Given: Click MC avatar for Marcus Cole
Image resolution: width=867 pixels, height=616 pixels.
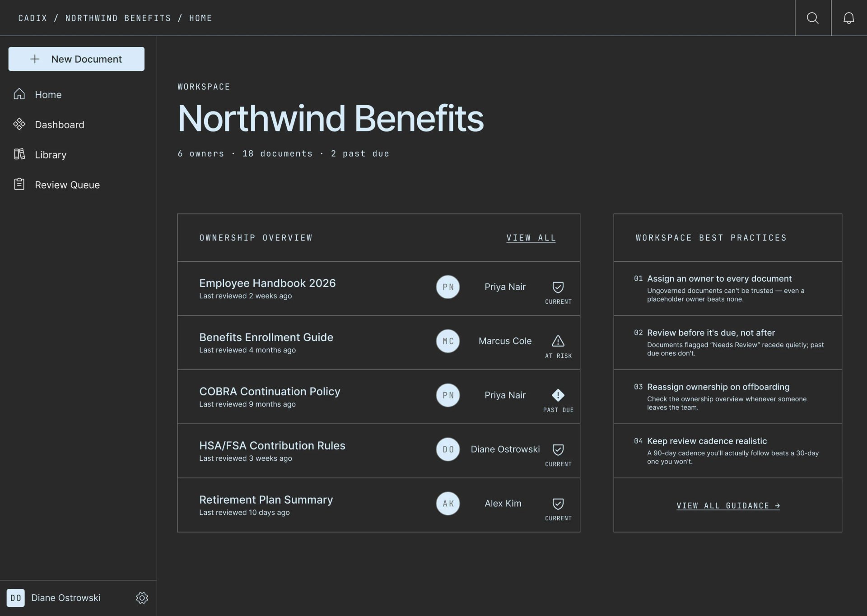Looking at the screenshot, I should [x=448, y=341].
